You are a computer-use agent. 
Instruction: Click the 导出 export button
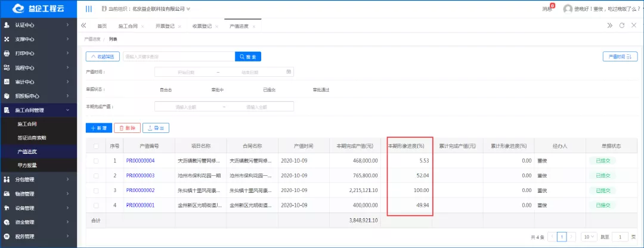(x=156, y=128)
